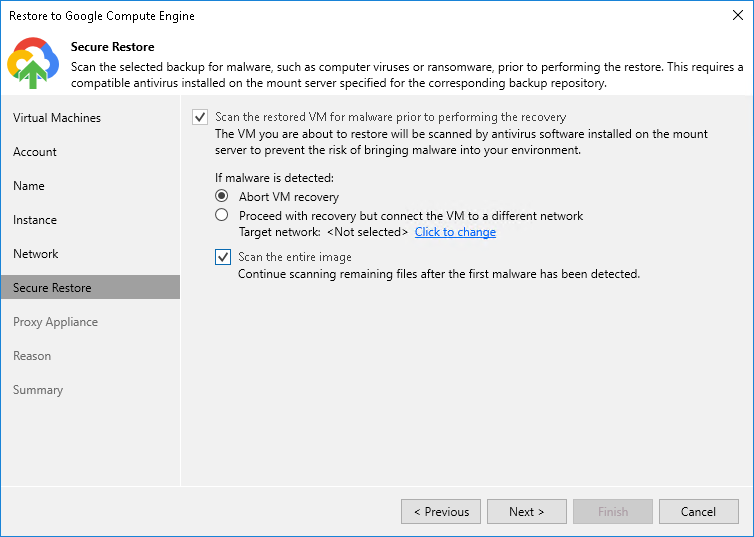The width and height of the screenshot is (754, 537).
Task: Click the Google Cloud restore wizard icon
Action: (x=33, y=63)
